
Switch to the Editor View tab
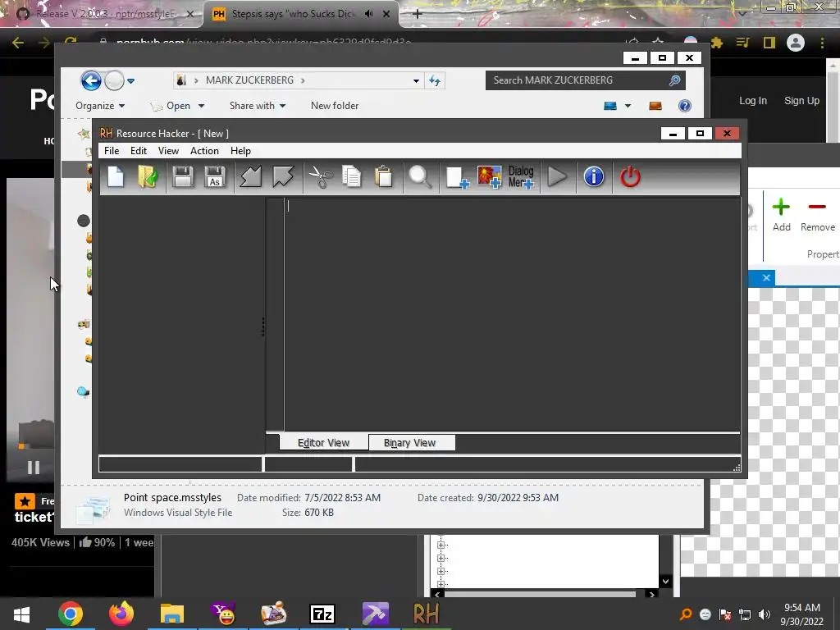click(x=323, y=442)
